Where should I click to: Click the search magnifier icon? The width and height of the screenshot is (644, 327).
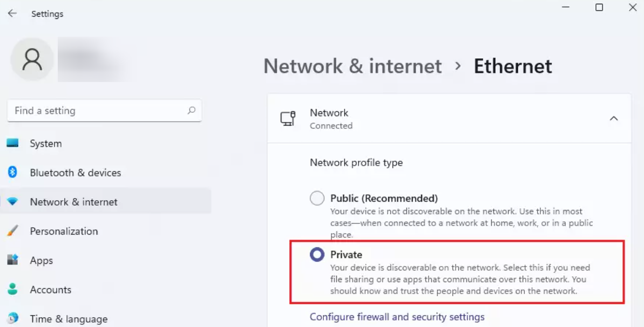click(x=191, y=111)
